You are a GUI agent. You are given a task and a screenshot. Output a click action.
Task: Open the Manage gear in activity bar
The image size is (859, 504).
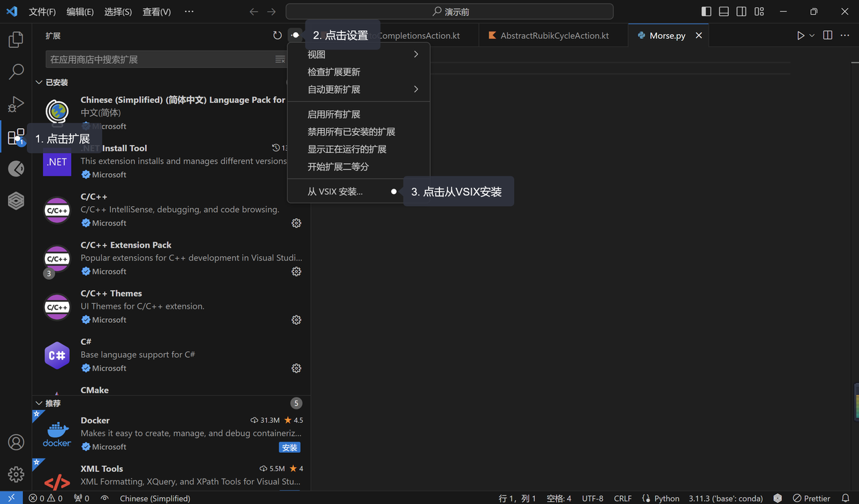(x=16, y=474)
